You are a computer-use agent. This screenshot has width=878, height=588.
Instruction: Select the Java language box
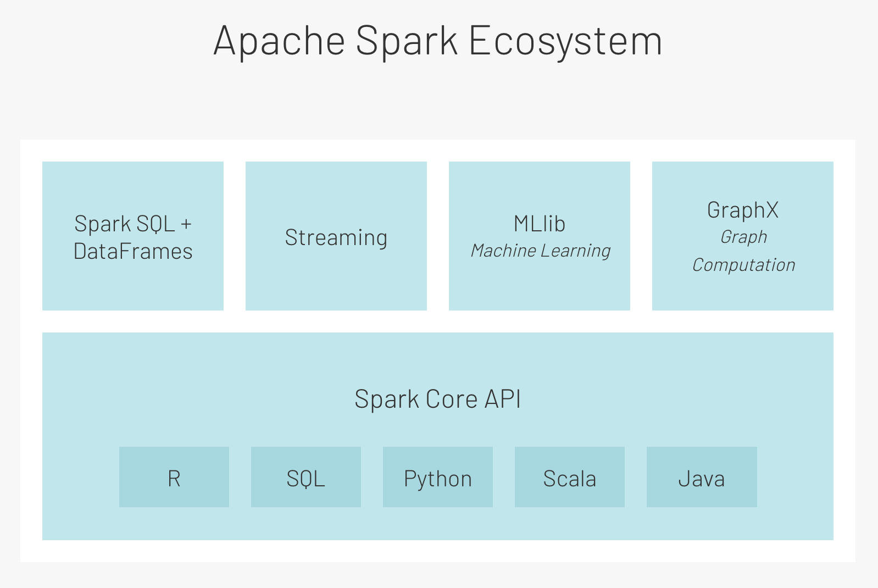coord(702,477)
